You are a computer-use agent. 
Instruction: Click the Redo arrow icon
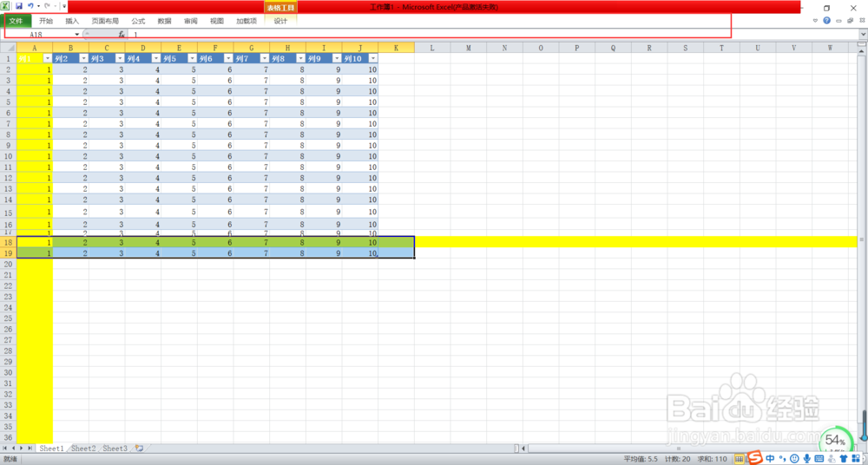pyautogui.click(x=47, y=6)
